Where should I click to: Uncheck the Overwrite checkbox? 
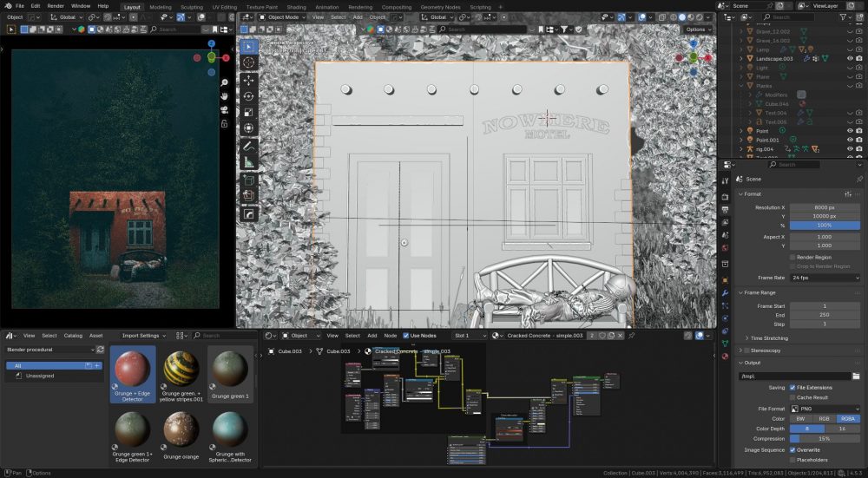792,449
